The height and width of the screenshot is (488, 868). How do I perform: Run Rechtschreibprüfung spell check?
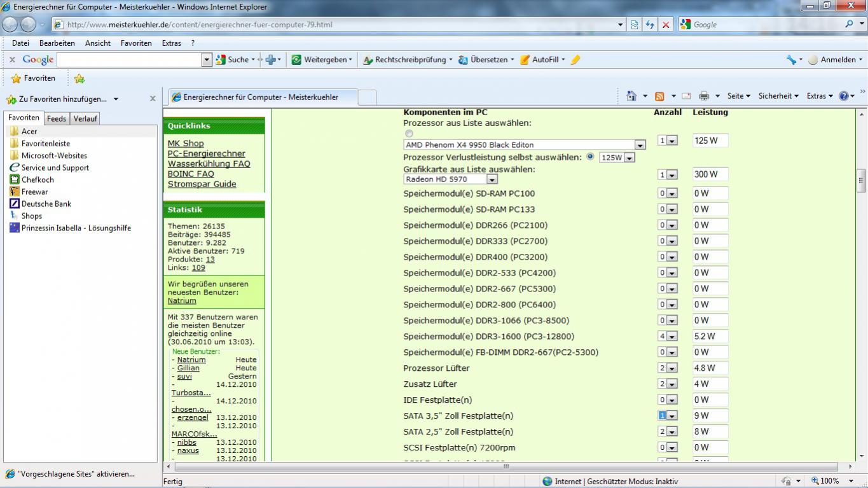[x=408, y=60]
